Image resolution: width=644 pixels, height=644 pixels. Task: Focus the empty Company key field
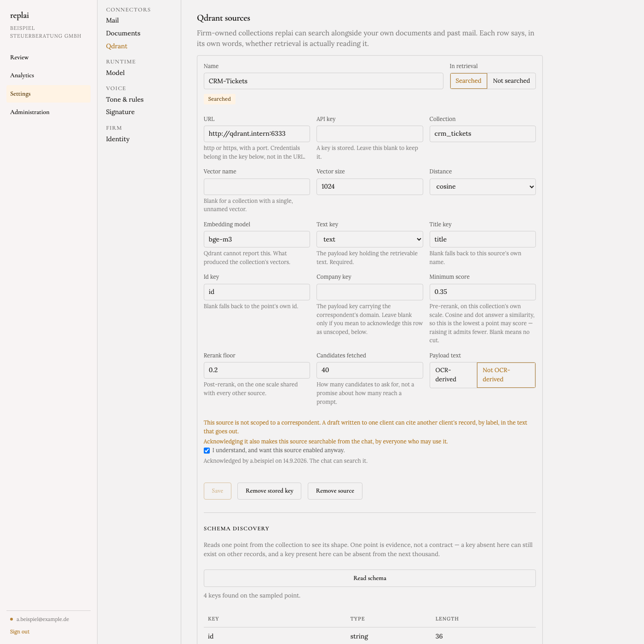(370, 292)
